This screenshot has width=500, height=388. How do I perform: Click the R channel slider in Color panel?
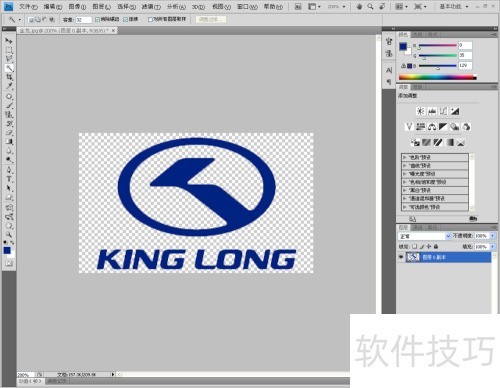437,46
